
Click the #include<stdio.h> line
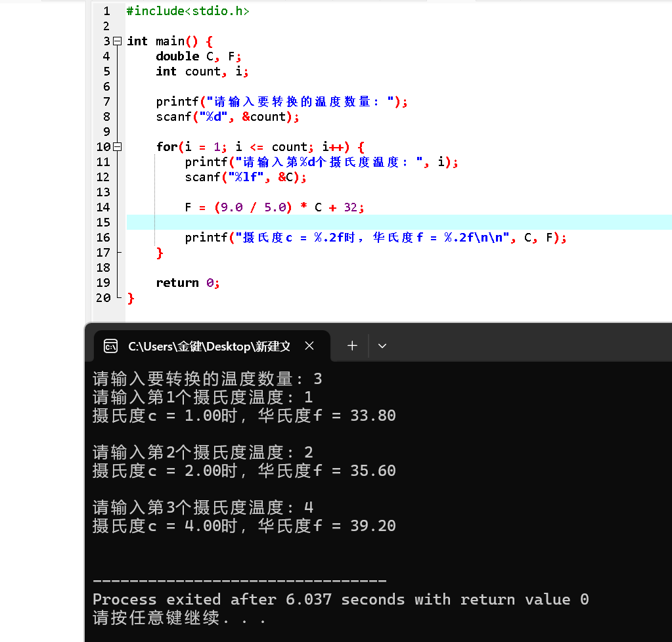(188, 11)
